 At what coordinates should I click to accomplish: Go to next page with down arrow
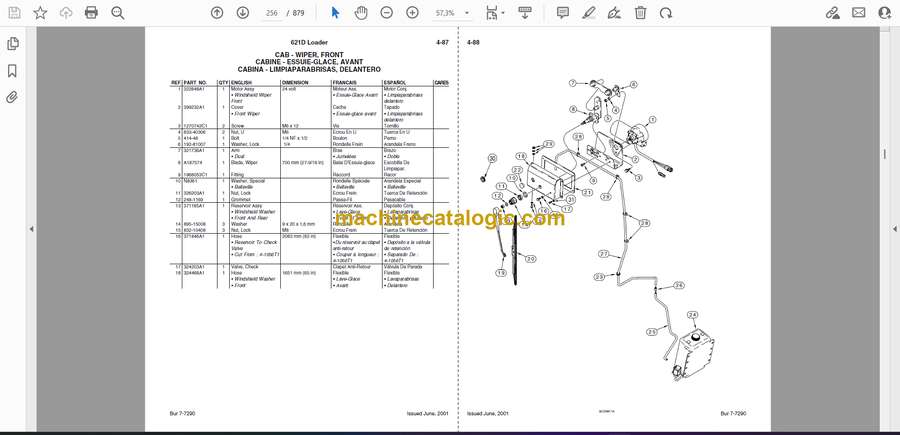click(x=243, y=13)
